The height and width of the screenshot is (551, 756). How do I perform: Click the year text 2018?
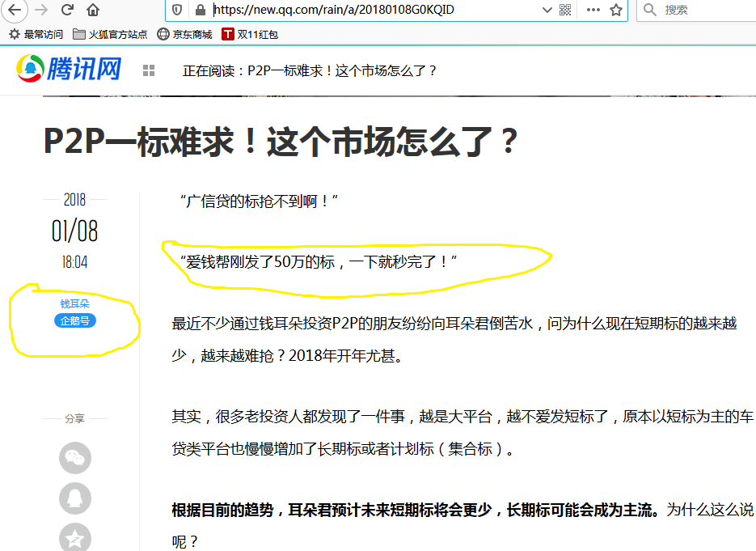point(74,199)
